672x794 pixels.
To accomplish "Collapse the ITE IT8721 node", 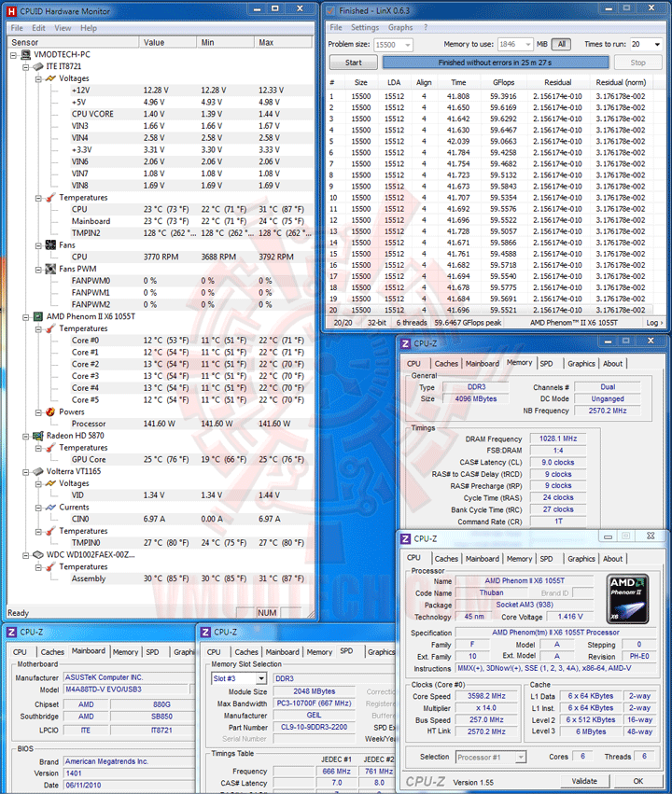I will point(26,67).
